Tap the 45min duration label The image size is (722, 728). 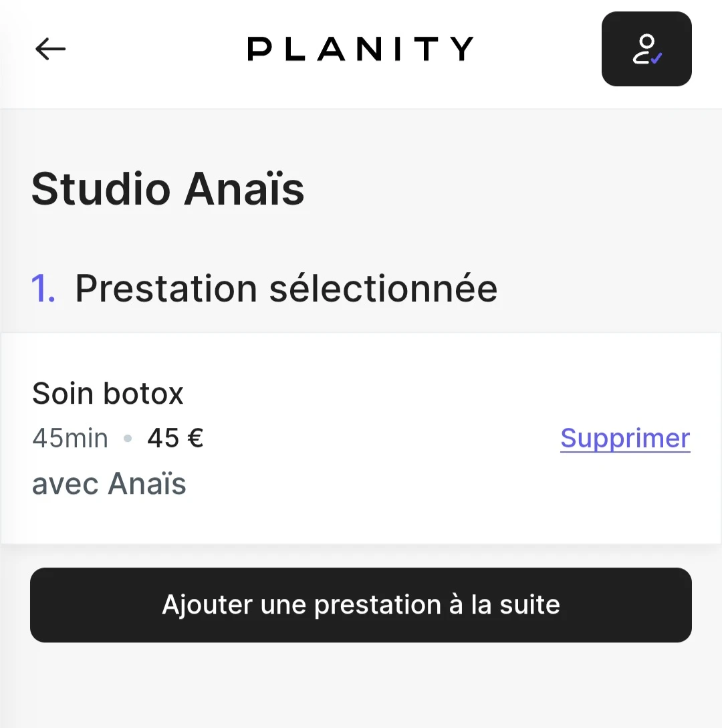(x=70, y=439)
